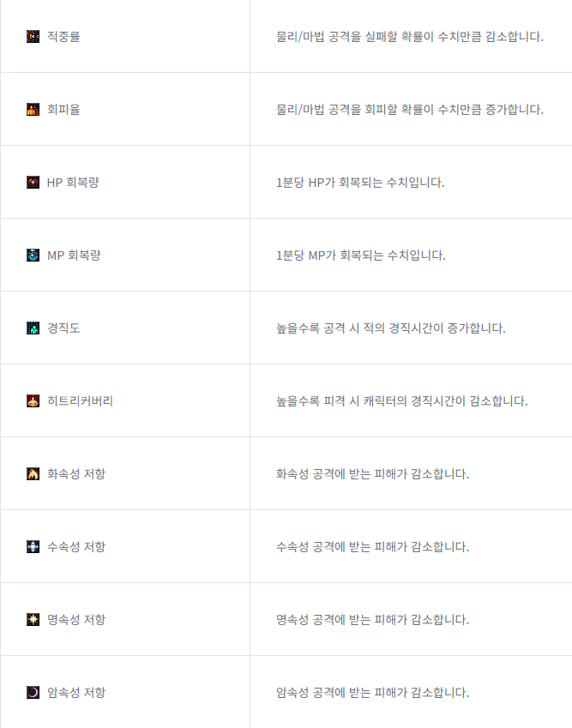Click the 회피율 evasion stat icon
This screenshot has height=728, width=572.
(33, 109)
